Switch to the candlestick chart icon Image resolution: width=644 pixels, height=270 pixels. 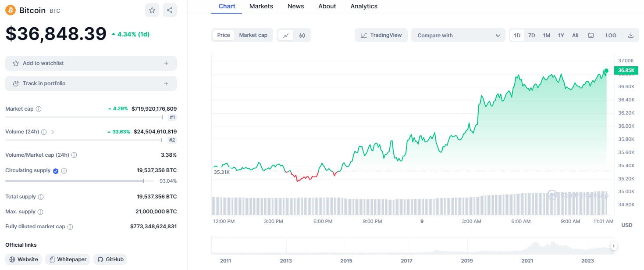302,36
